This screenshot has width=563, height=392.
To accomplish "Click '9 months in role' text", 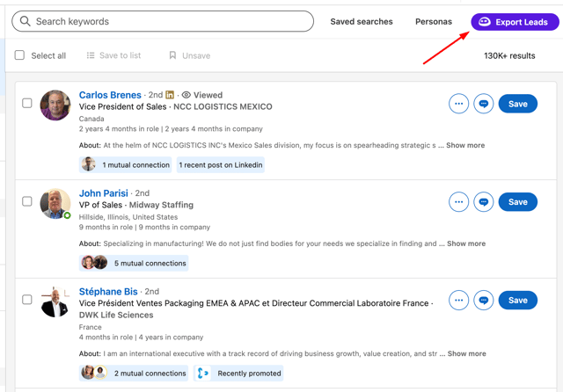I will [106, 227].
